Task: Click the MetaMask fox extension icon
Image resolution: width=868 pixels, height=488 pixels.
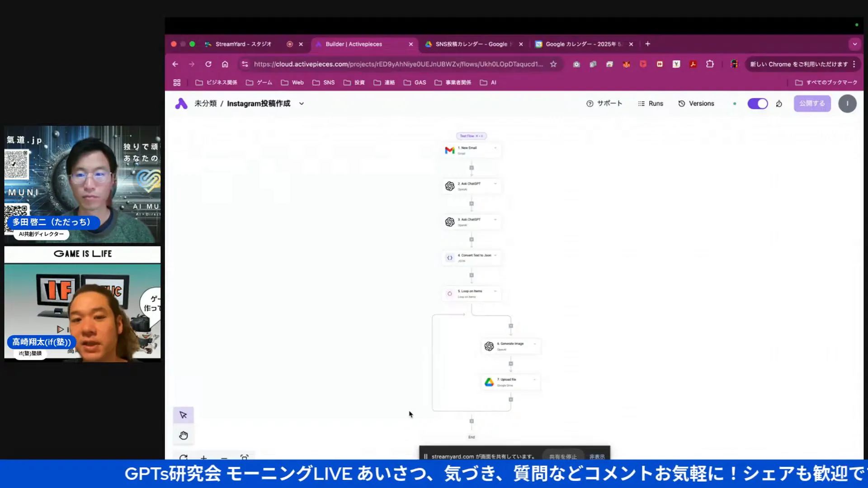Action: (626, 64)
